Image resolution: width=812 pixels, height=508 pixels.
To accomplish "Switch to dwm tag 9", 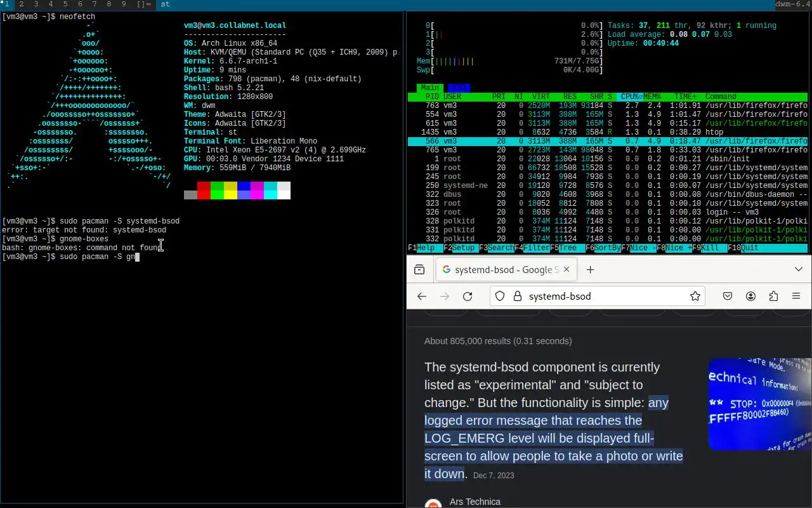I will coord(124,4).
